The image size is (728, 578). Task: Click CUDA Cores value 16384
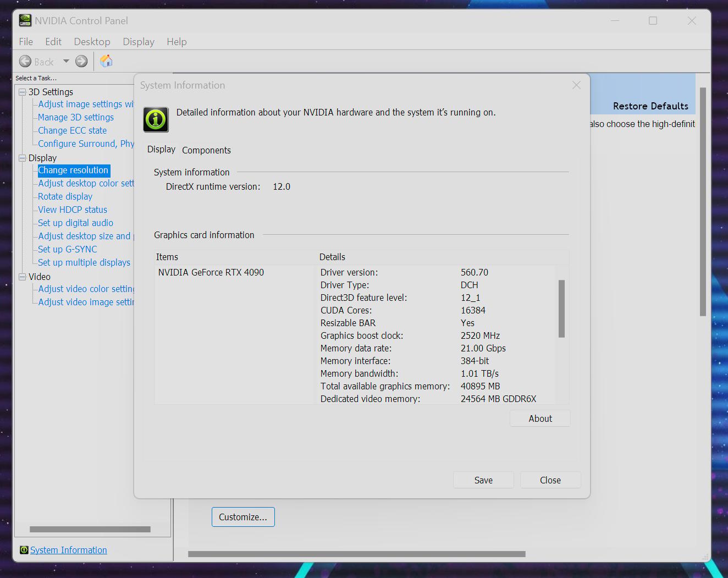pyautogui.click(x=473, y=310)
